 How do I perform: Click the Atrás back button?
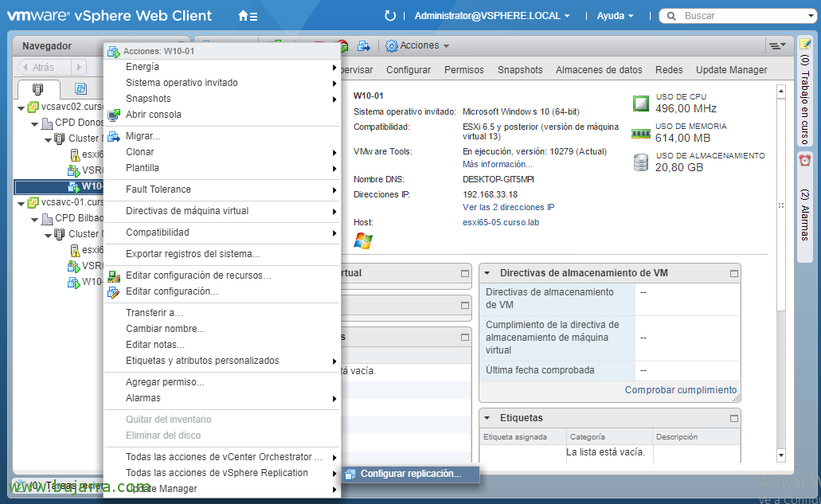pyautogui.click(x=44, y=68)
